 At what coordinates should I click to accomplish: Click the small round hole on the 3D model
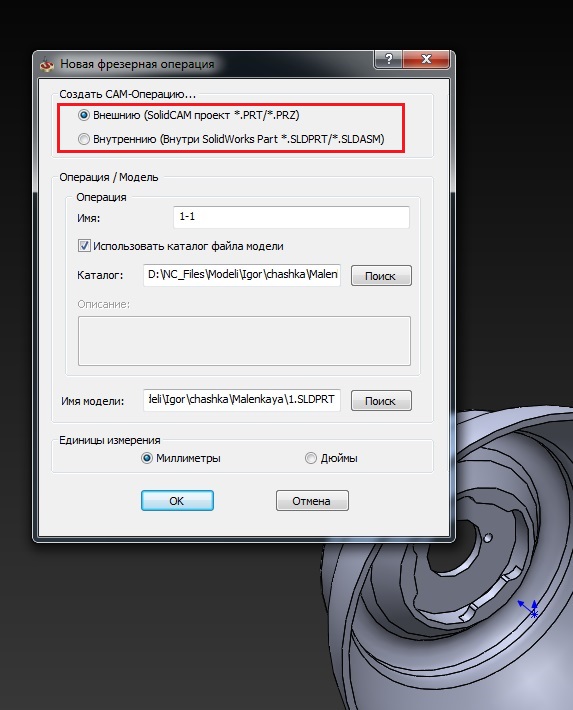tap(488, 538)
